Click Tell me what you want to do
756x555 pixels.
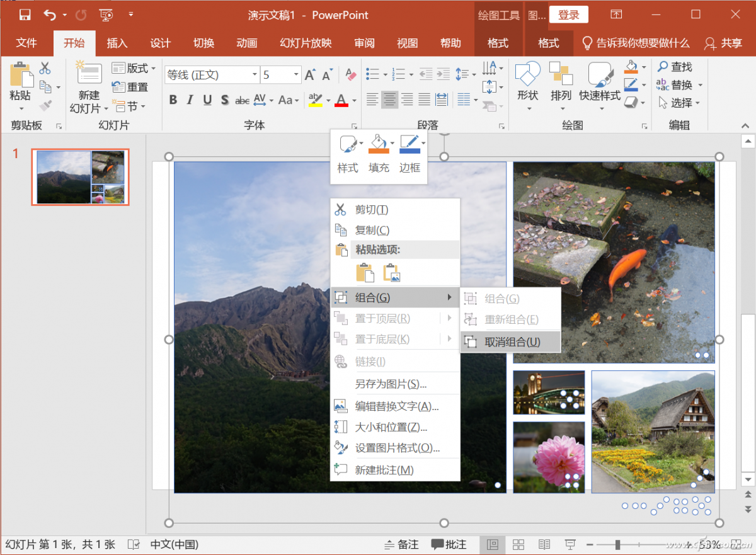click(x=635, y=43)
